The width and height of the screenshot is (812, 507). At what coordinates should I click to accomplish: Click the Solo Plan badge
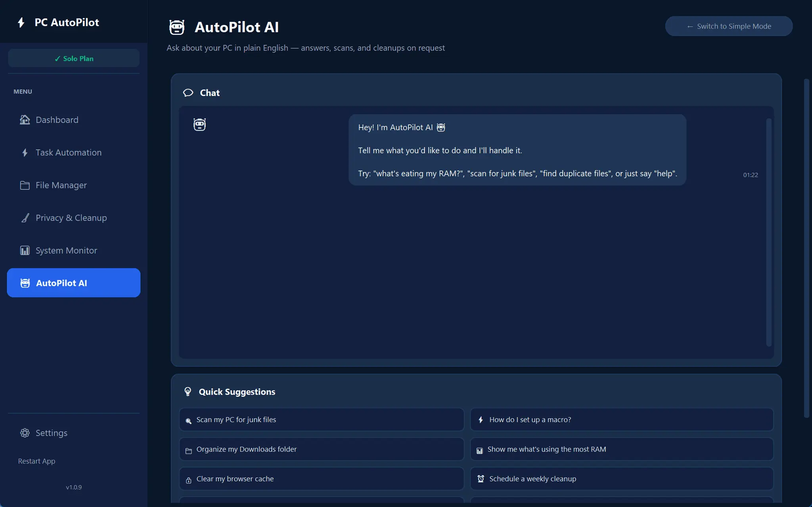[x=74, y=58]
